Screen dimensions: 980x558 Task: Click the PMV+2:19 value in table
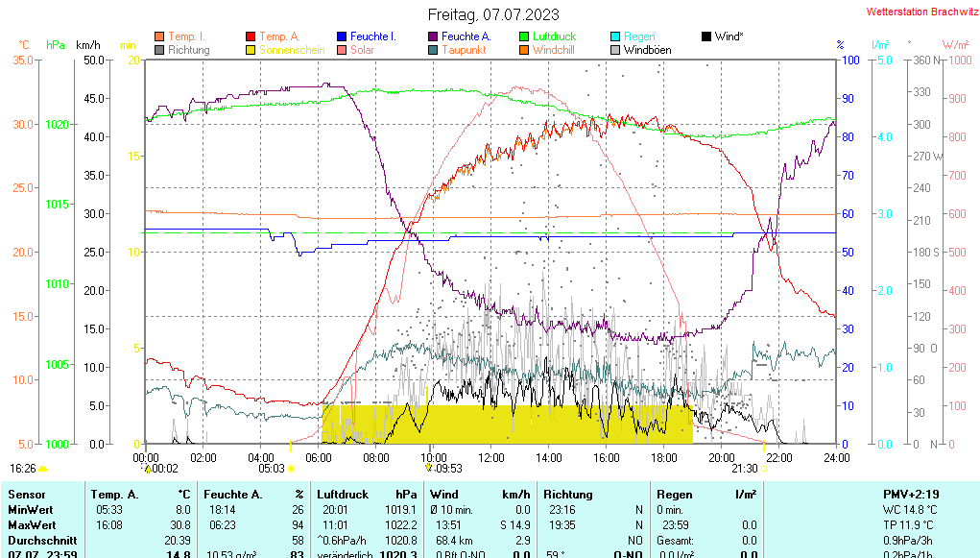click(911, 494)
